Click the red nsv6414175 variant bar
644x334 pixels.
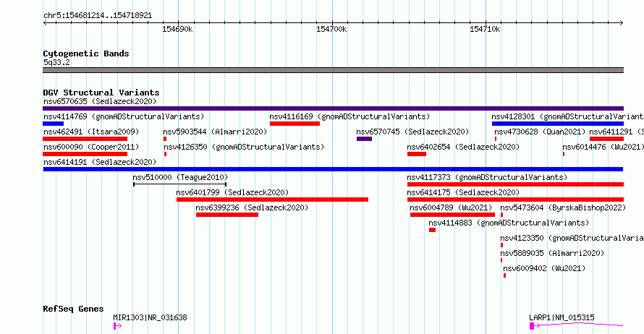click(x=515, y=200)
